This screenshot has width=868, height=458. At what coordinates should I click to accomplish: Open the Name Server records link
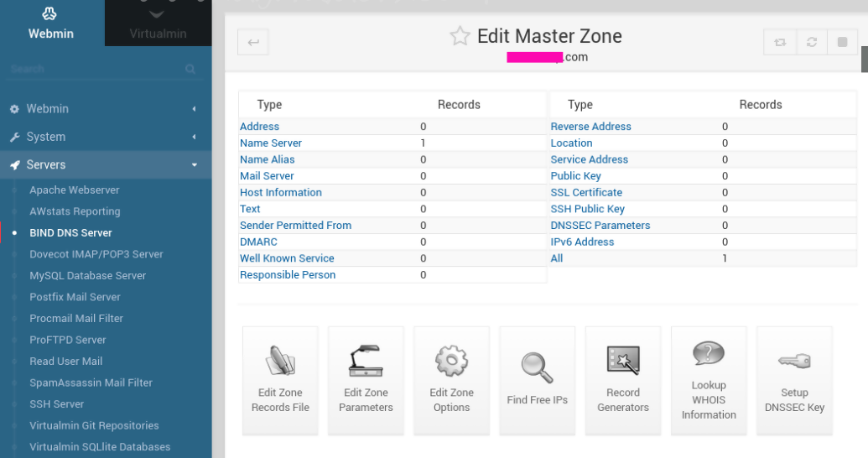[x=271, y=143]
